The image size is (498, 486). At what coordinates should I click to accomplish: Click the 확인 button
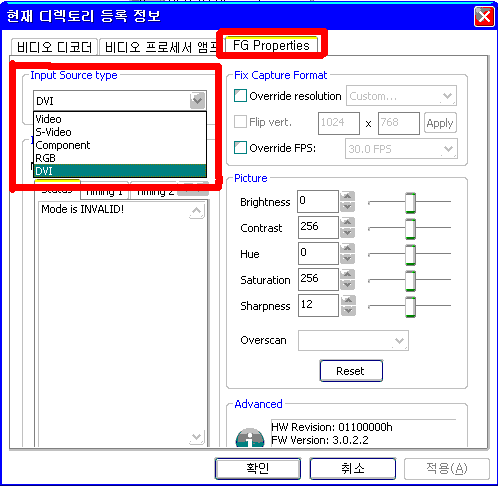click(x=258, y=469)
